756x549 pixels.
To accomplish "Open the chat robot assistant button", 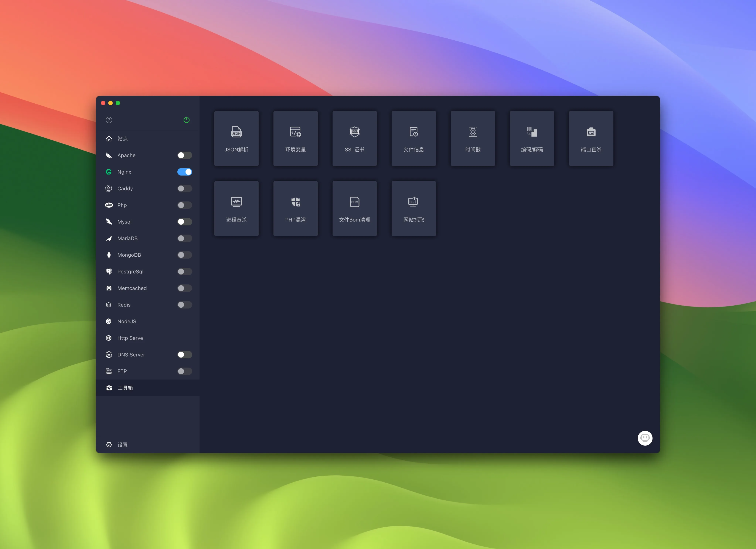I will pyautogui.click(x=645, y=438).
